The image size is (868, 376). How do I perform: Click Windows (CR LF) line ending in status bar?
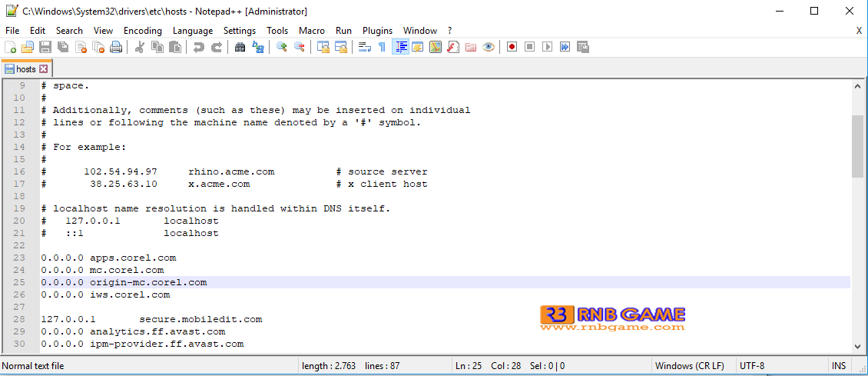click(689, 366)
